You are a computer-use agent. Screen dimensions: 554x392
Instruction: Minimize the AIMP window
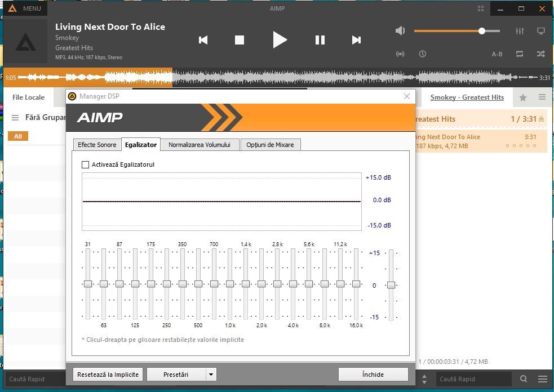(x=500, y=9)
